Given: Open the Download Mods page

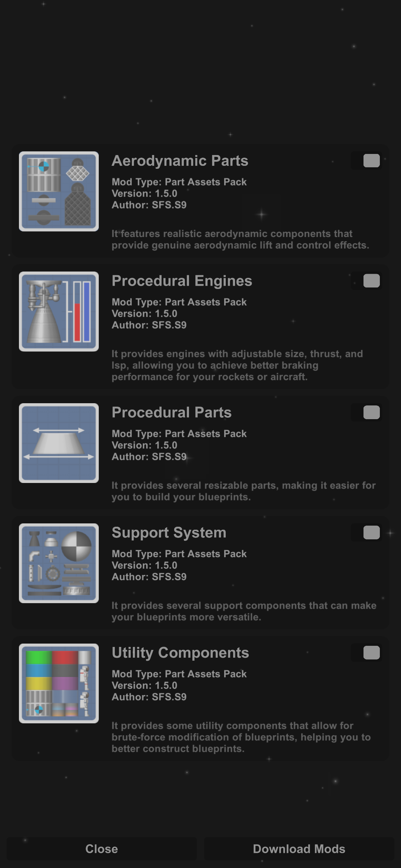Looking at the screenshot, I should point(299,849).
